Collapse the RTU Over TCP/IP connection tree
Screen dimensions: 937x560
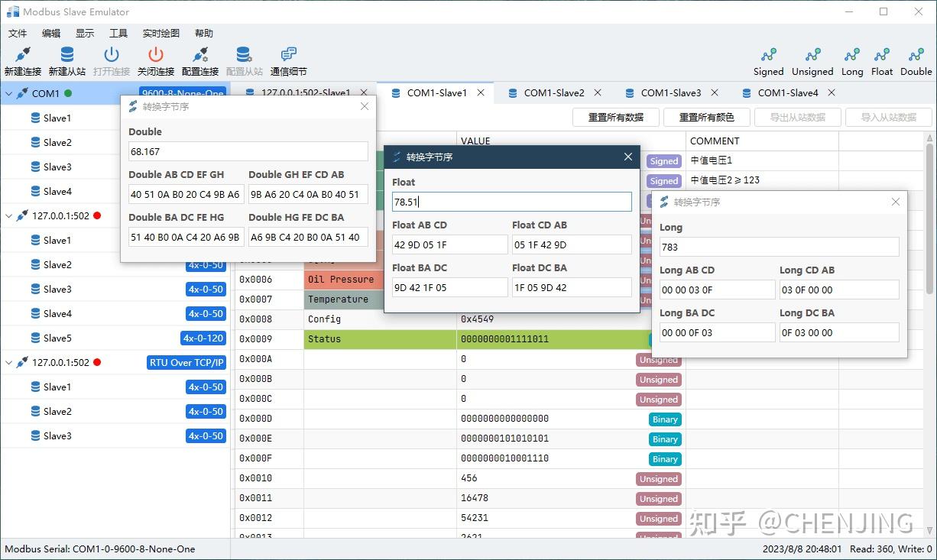point(10,362)
